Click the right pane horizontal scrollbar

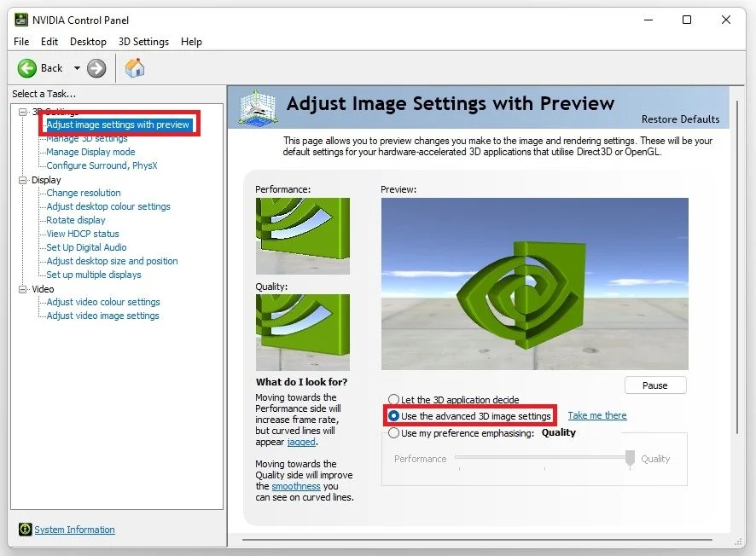[477, 540]
